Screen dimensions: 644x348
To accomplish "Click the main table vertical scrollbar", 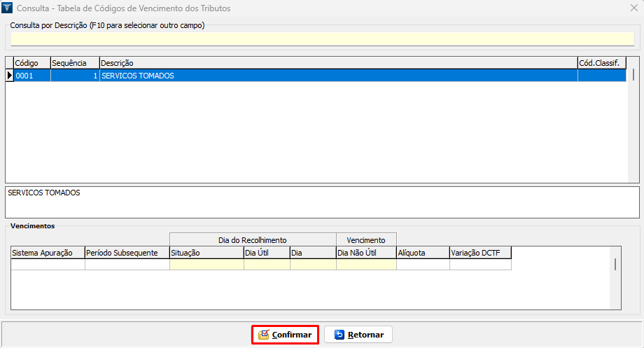I will click(x=633, y=74).
